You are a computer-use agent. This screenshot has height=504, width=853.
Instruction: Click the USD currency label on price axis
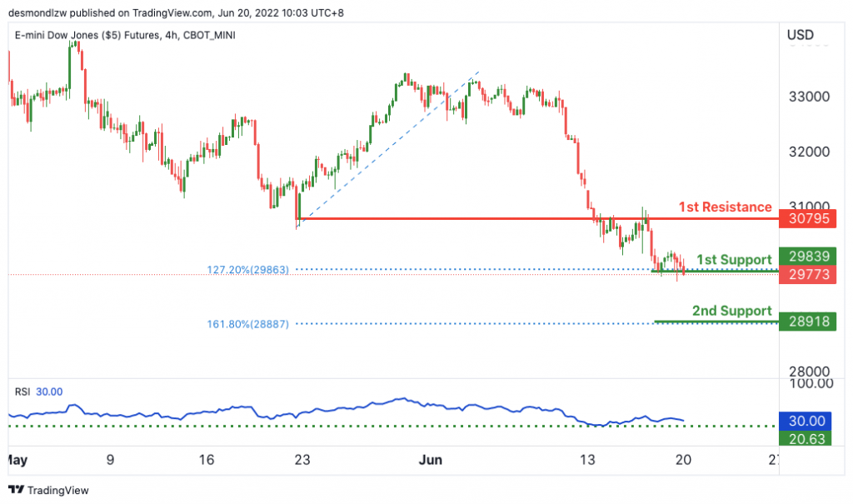801,35
